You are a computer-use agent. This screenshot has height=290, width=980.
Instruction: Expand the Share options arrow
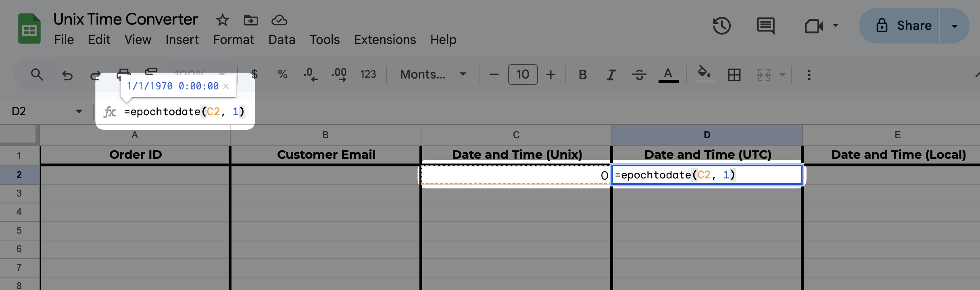pyautogui.click(x=954, y=26)
